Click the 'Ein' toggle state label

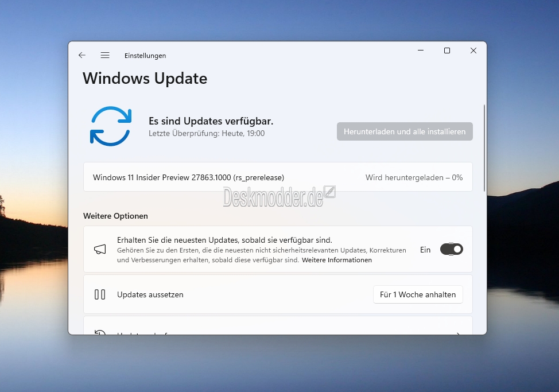[425, 250]
